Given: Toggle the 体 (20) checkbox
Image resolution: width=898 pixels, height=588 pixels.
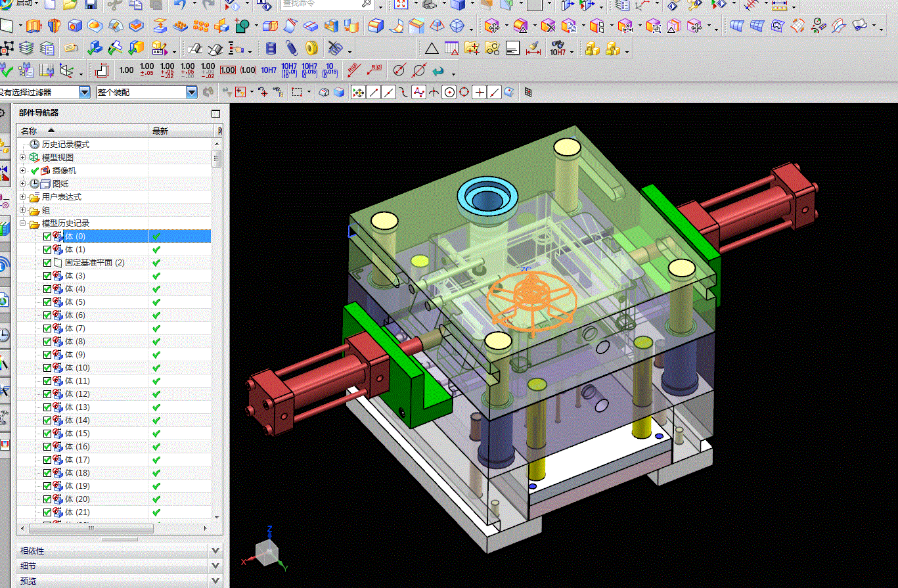Looking at the screenshot, I should [x=47, y=499].
